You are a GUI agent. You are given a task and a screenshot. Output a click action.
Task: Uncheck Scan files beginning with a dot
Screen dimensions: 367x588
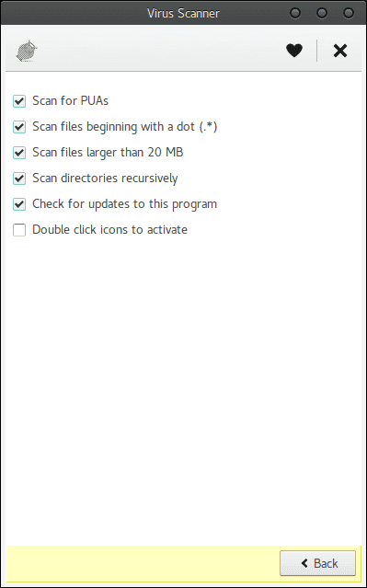click(x=19, y=127)
